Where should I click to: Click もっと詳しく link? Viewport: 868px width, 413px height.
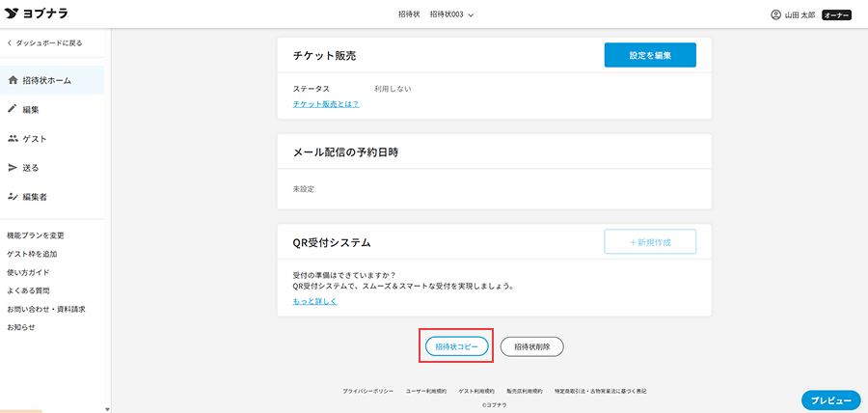coord(315,301)
